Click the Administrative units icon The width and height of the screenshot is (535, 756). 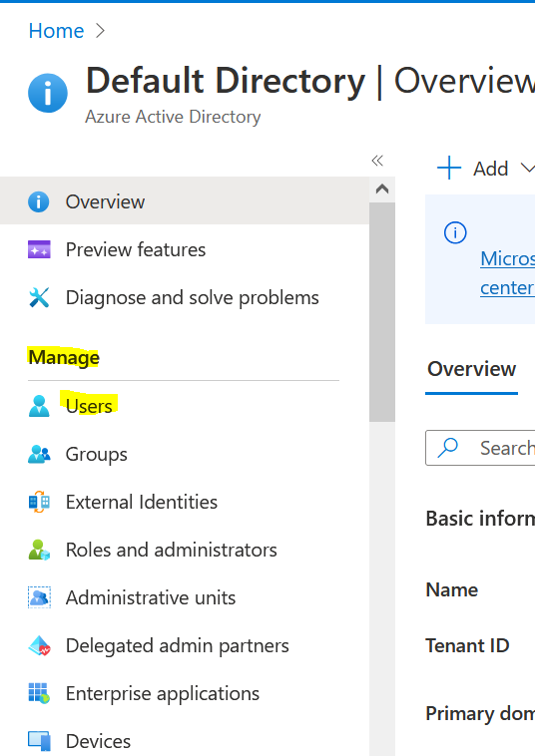pos(39,597)
